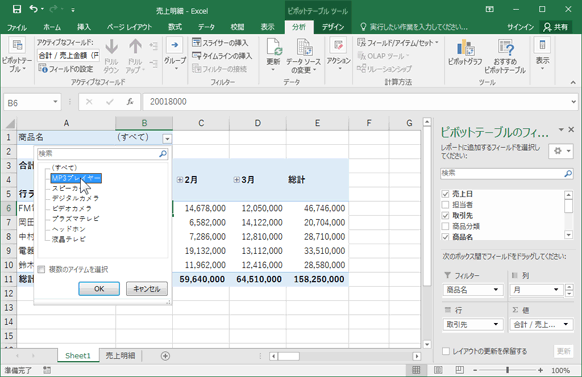
Task: Add a new sheet with plus icon
Action: pyautogui.click(x=165, y=356)
